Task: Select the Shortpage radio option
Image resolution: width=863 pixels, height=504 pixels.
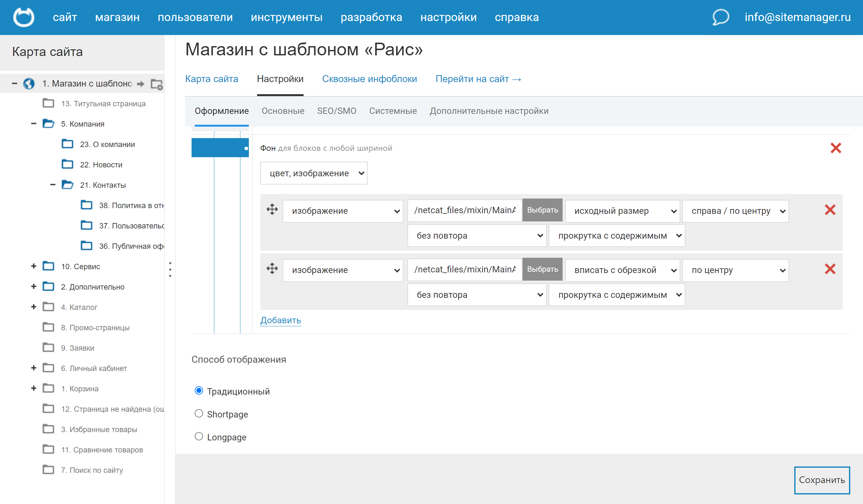Action: tap(199, 414)
